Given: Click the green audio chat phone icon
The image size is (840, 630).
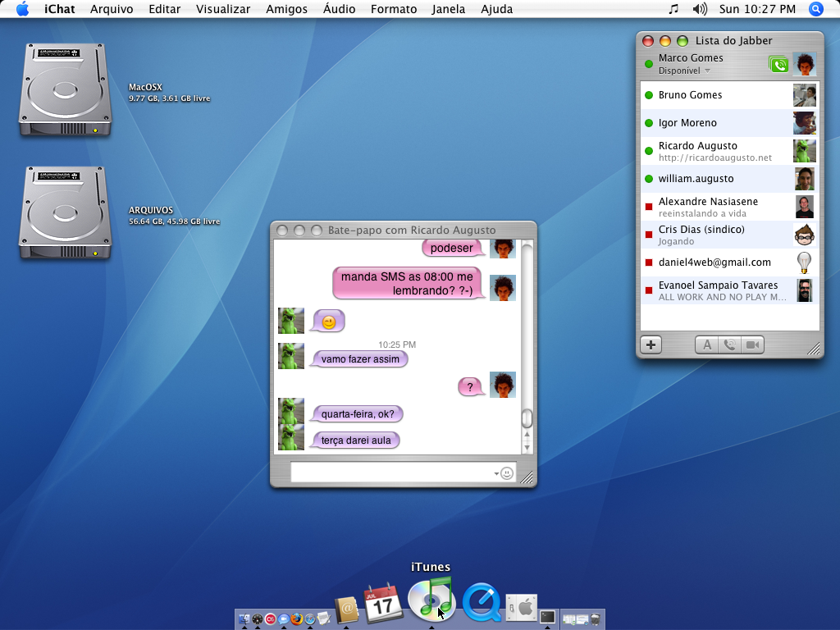Looking at the screenshot, I should 778,64.
